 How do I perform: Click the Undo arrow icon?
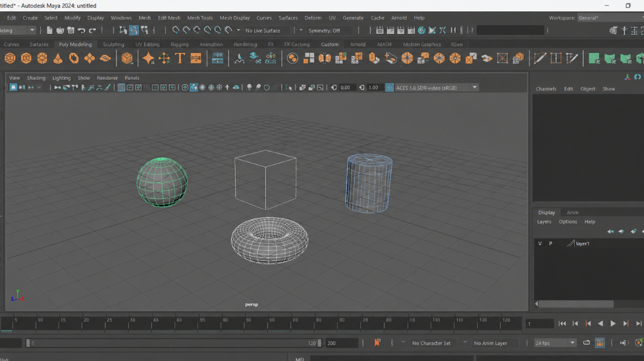[x=81, y=30]
